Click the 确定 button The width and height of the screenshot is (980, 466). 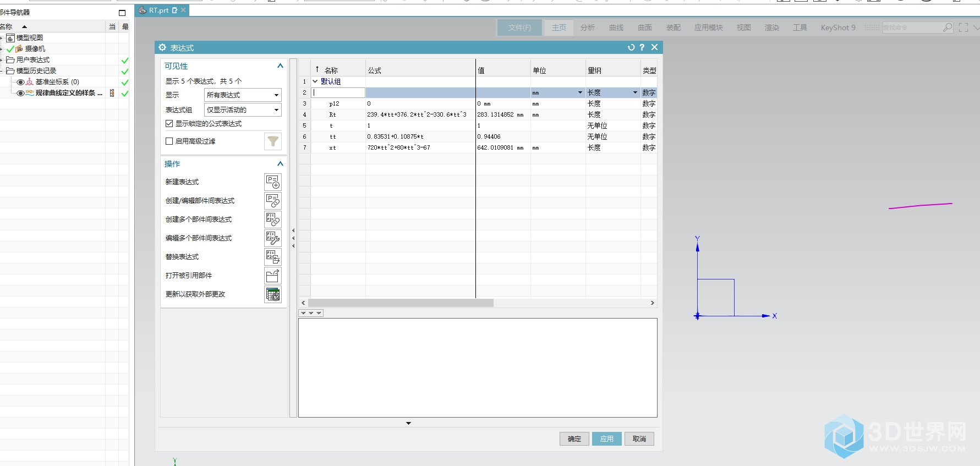click(574, 438)
